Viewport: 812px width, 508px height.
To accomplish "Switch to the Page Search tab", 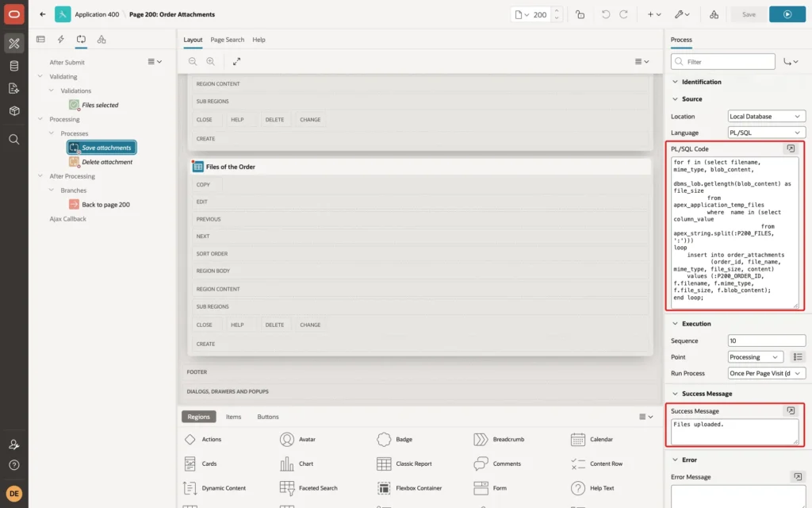I will click(x=227, y=40).
